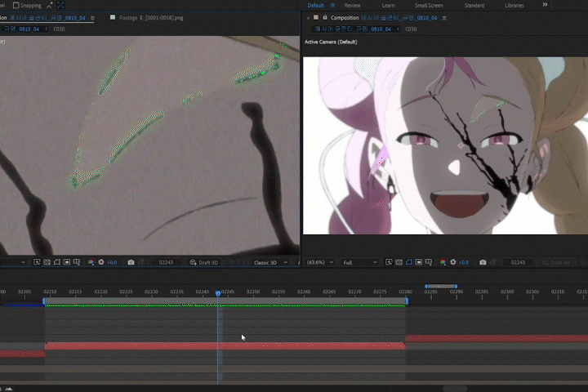Open the Full resolution dropdown
This screenshot has height=392, width=588.
tap(359, 262)
